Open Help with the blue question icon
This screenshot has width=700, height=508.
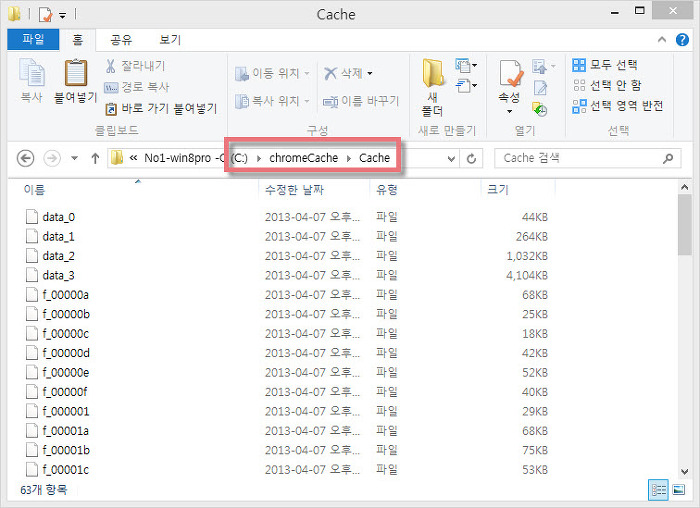[x=684, y=40]
